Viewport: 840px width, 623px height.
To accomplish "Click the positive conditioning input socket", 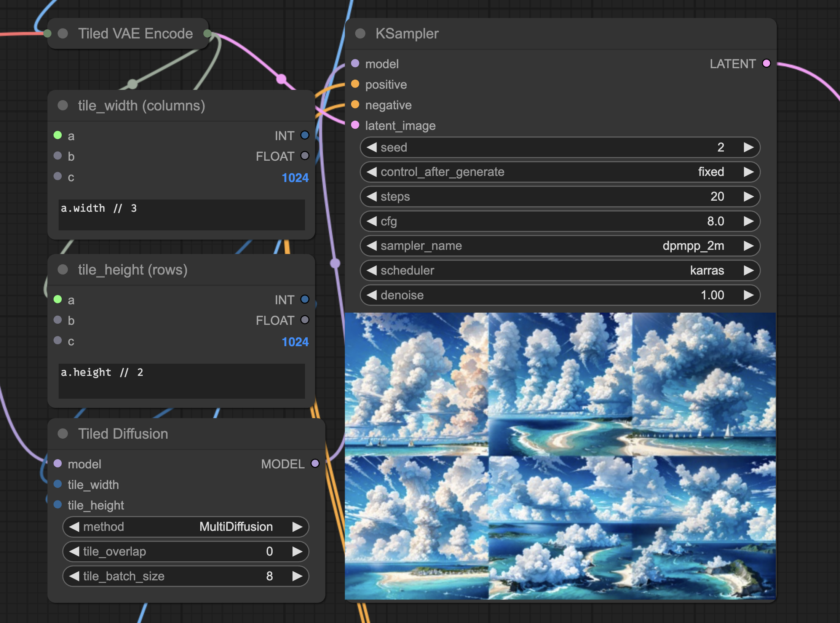I will coord(355,84).
